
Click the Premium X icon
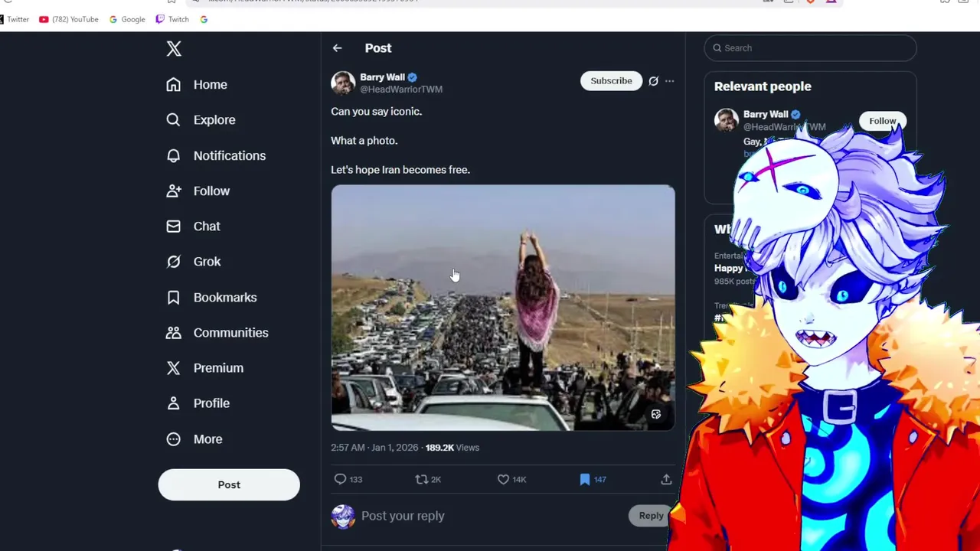pyautogui.click(x=174, y=368)
